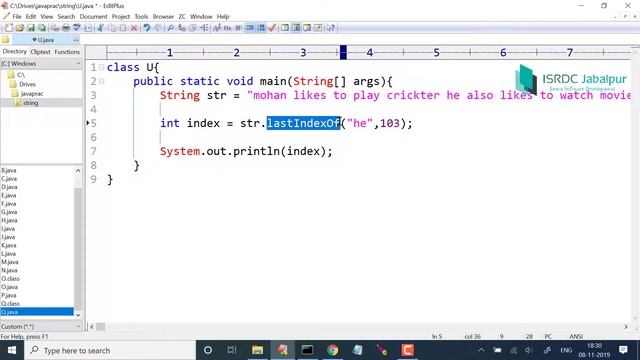
Task: Click the font settings (A) toolbar icon
Action: [x=217, y=28]
